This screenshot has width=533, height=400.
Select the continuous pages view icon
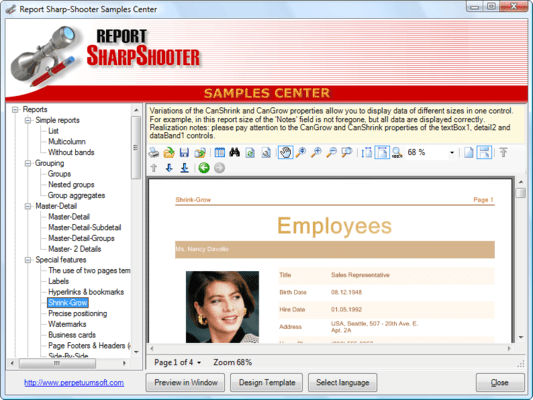(484, 152)
